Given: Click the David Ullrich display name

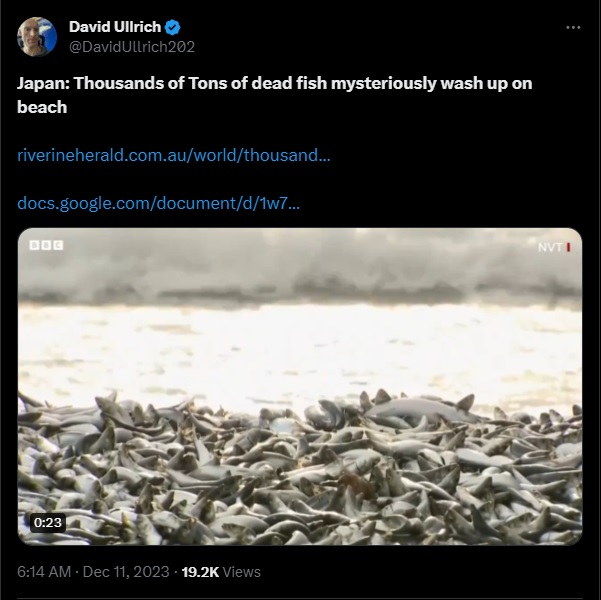Looking at the screenshot, I should coord(115,27).
